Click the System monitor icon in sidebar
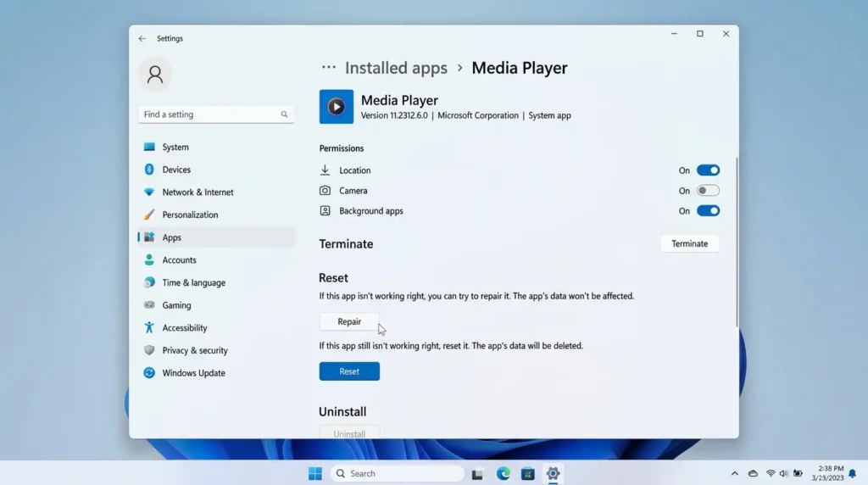The image size is (868, 485). click(x=149, y=147)
